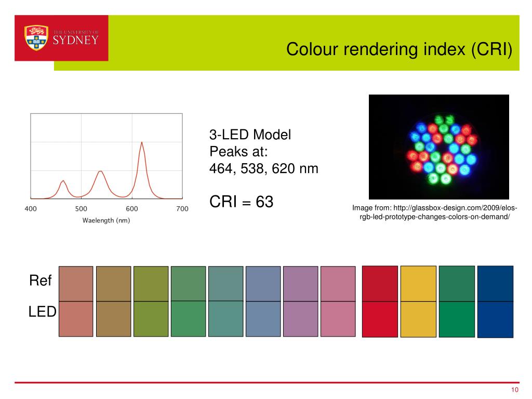
Task: Pick the LED row pink swatch
Action: (x=338, y=319)
